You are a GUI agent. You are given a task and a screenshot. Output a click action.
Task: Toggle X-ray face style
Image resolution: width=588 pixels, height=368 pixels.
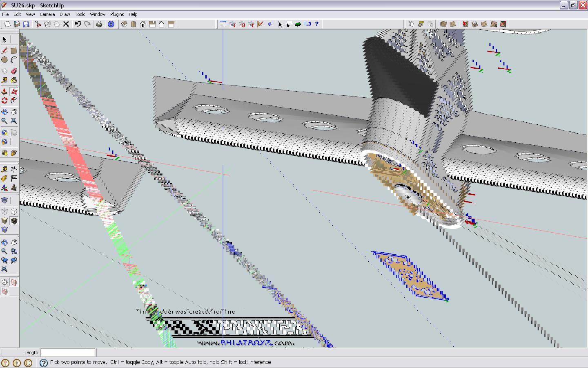(4, 200)
